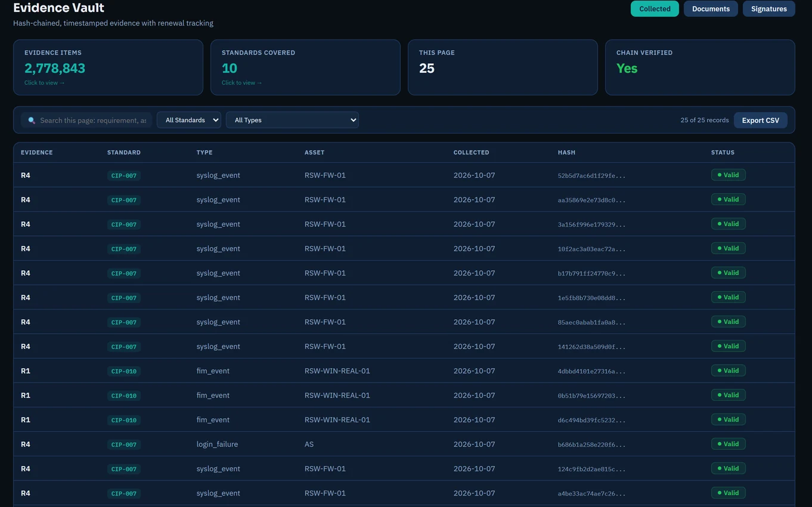Export the records as CSV
This screenshot has height=507, width=812.
coord(760,120)
